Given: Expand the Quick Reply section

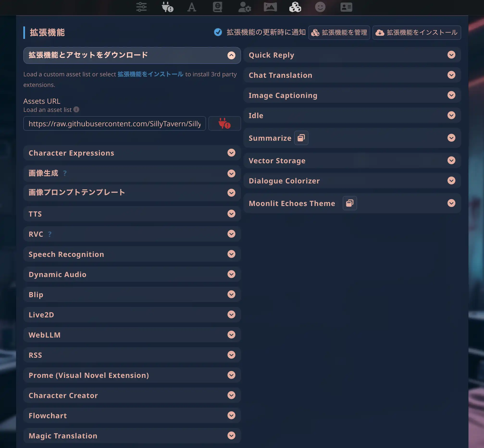Looking at the screenshot, I should point(451,55).
